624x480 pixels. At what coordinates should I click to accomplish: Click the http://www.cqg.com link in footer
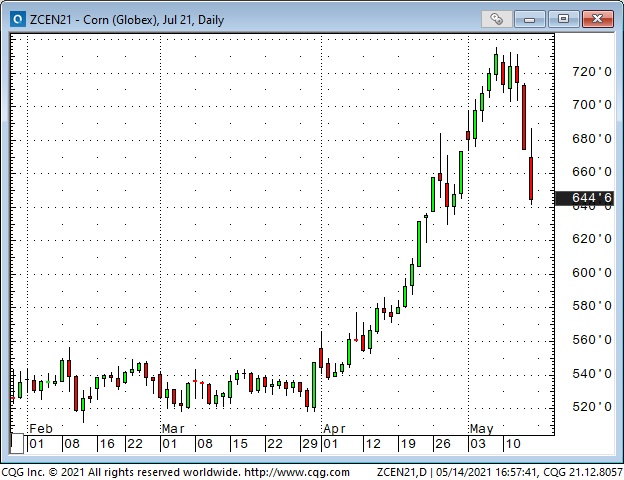[297, 472]
